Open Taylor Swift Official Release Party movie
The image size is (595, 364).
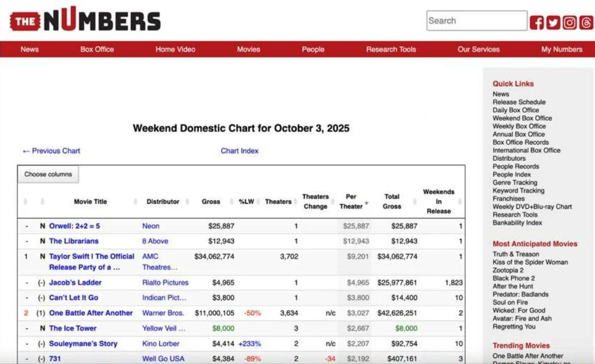91,262
